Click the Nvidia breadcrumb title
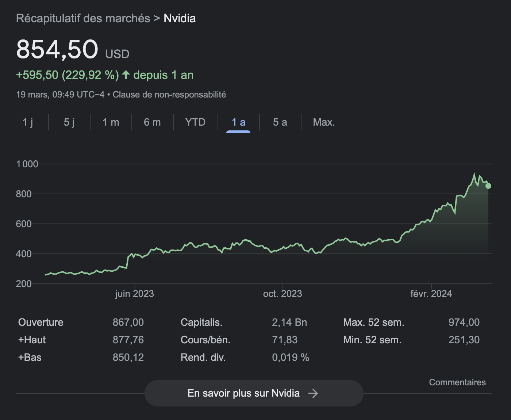511x420 pixels. 180,19
